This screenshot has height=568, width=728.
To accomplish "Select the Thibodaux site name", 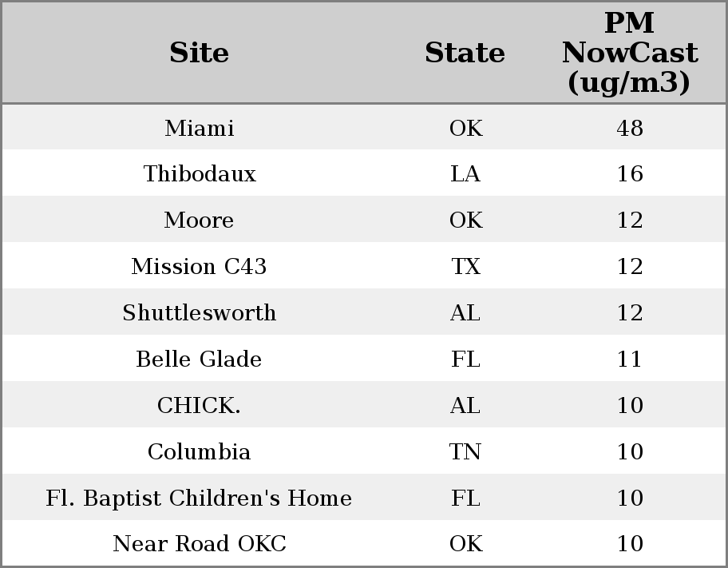I will click(x=199, y=174).
